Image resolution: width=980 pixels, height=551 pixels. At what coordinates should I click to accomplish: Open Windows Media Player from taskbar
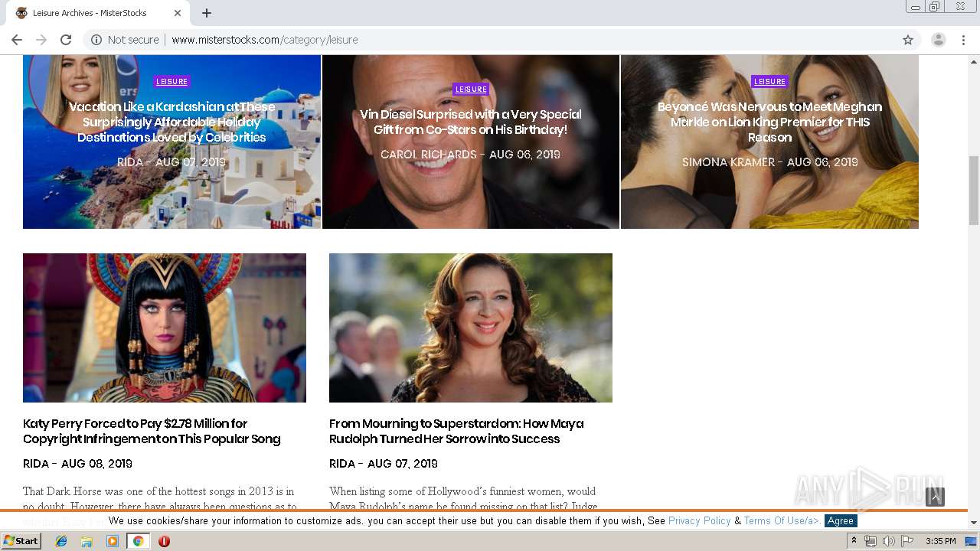pyautogui.click(x=113, y=541)
